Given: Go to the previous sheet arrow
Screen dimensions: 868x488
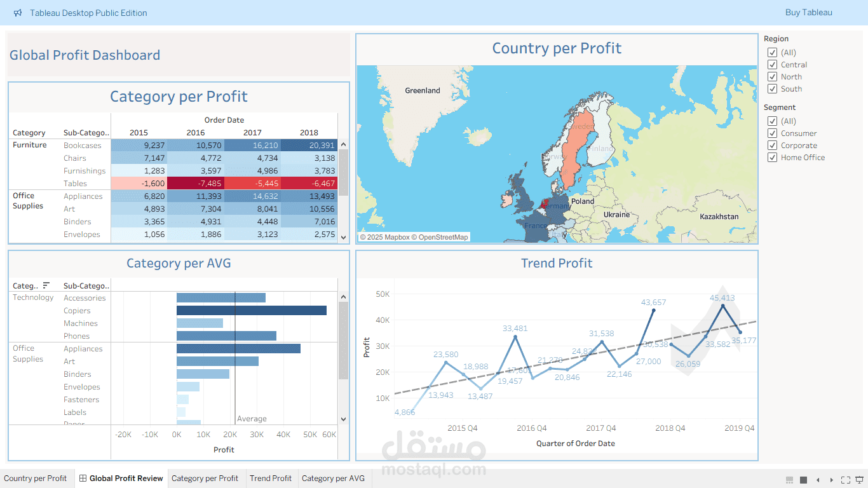Looking at the screenshot, I should pos(818,480).
